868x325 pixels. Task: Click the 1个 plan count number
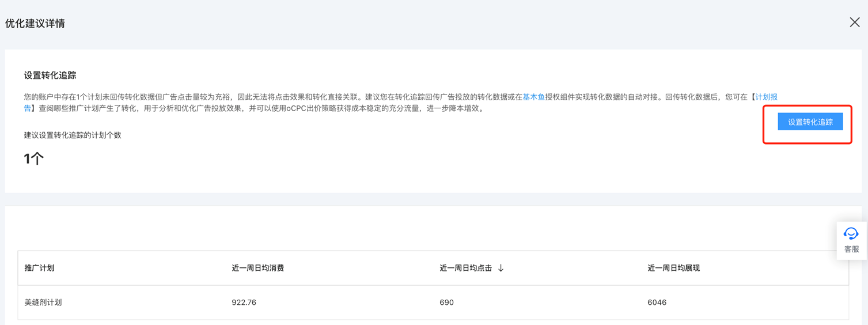pyautogui.click(x=34, y=158)
